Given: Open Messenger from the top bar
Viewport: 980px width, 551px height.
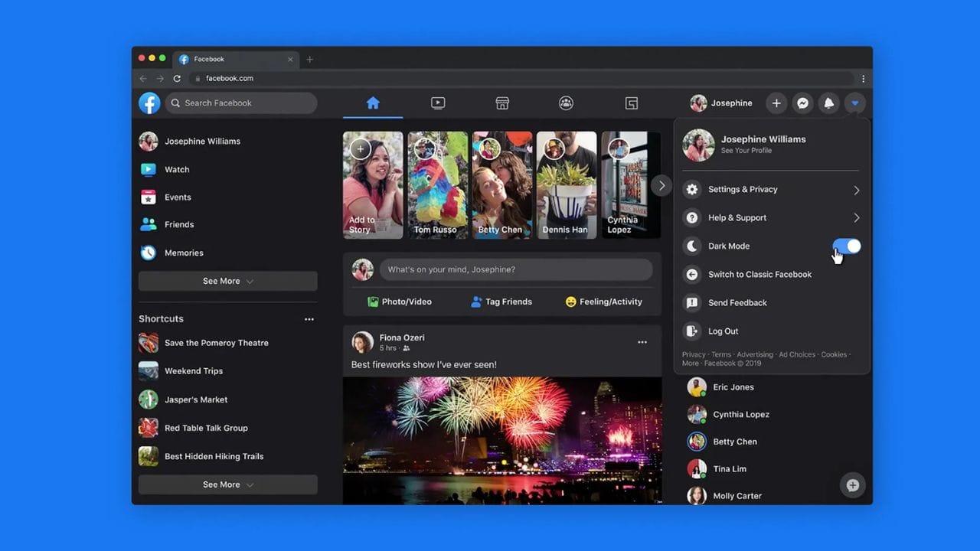Looking at the screenshot, I should pos(802,103).
